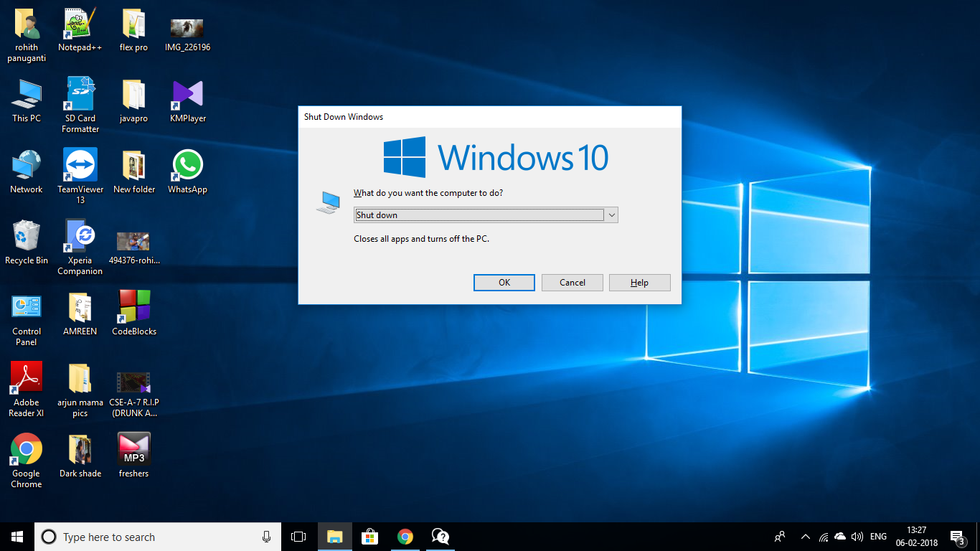Screen dimensions: 980x551
Task: Open Microsoft Store from the taskbar
Action: coord(369,536)
